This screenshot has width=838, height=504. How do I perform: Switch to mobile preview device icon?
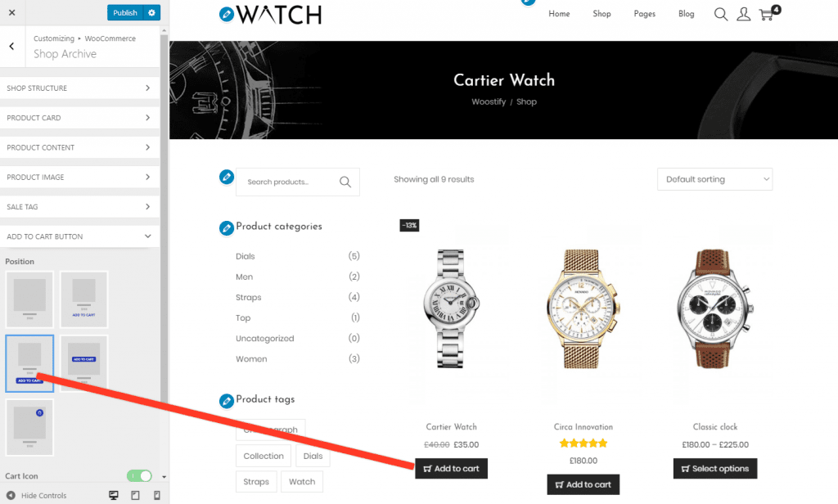pos(156,496)
